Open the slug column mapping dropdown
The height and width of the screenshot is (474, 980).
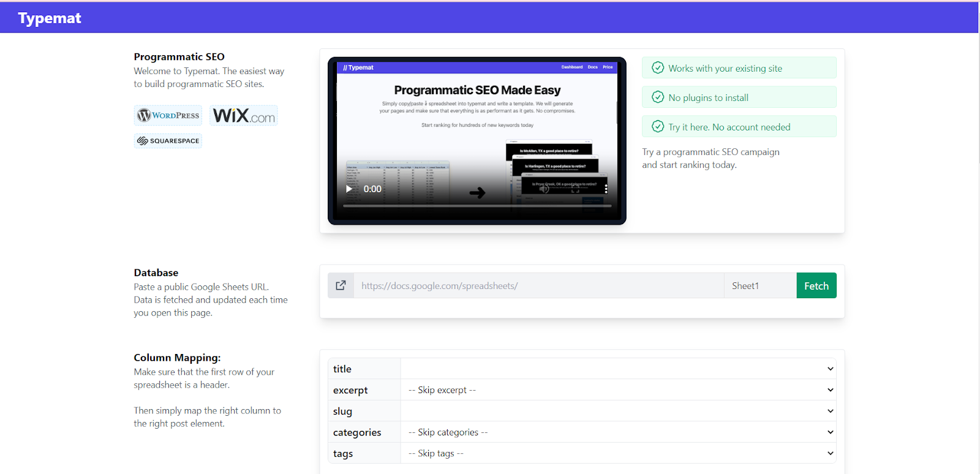point(619,411)
